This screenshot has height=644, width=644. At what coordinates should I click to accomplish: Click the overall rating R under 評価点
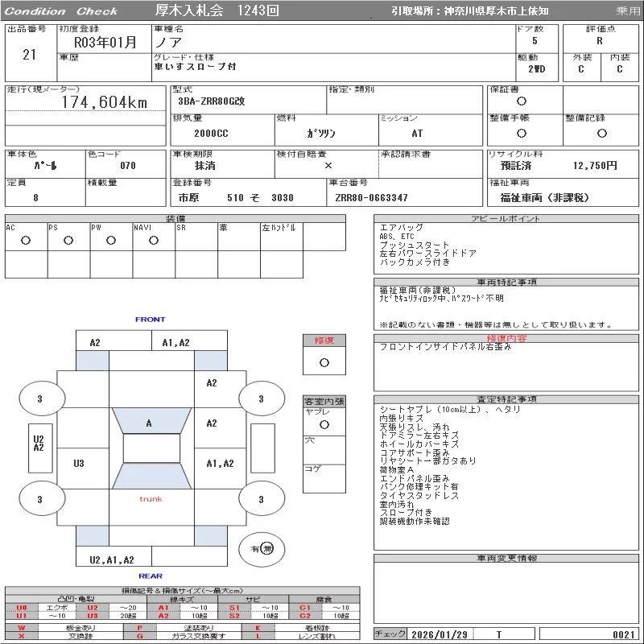(600, 41)
